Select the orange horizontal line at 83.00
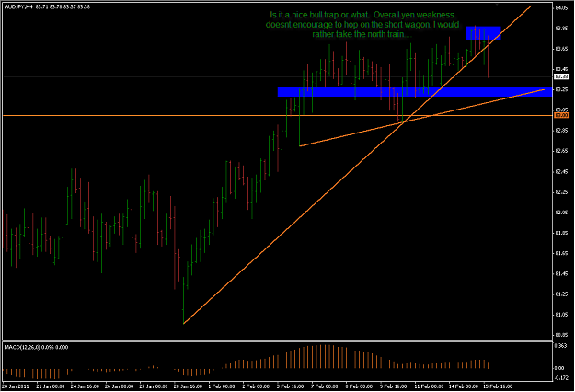Viewport: 575px width, 392px height. [277, 116]
